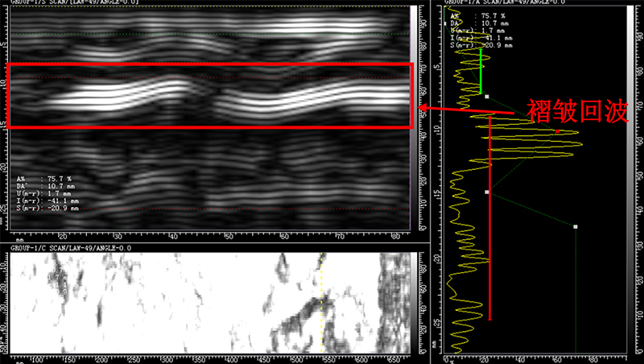Select the DA^ 10.7 mm reading in S-scan
The width and height of the screenshot is (644, 364).
tap(46, 187)
